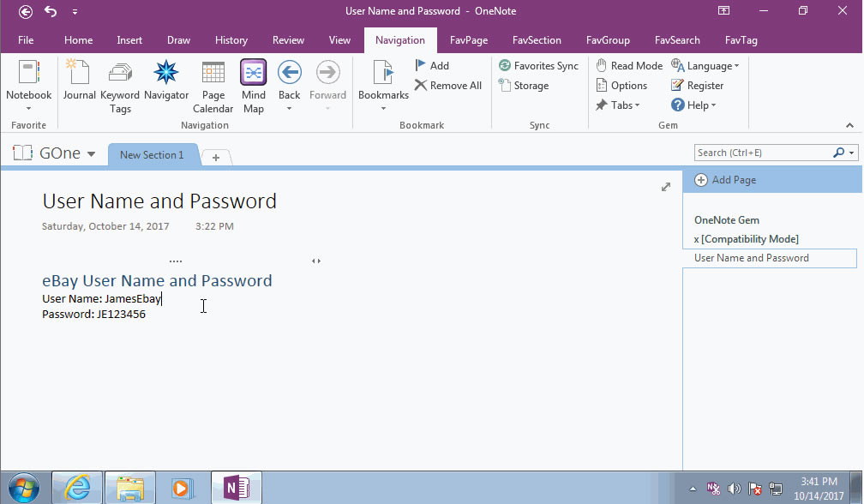Viewport: 864px width, 504px height.
Task: Expand the GOne notebook dropdown
Action: pyautogui.click(x=90, y=153)
